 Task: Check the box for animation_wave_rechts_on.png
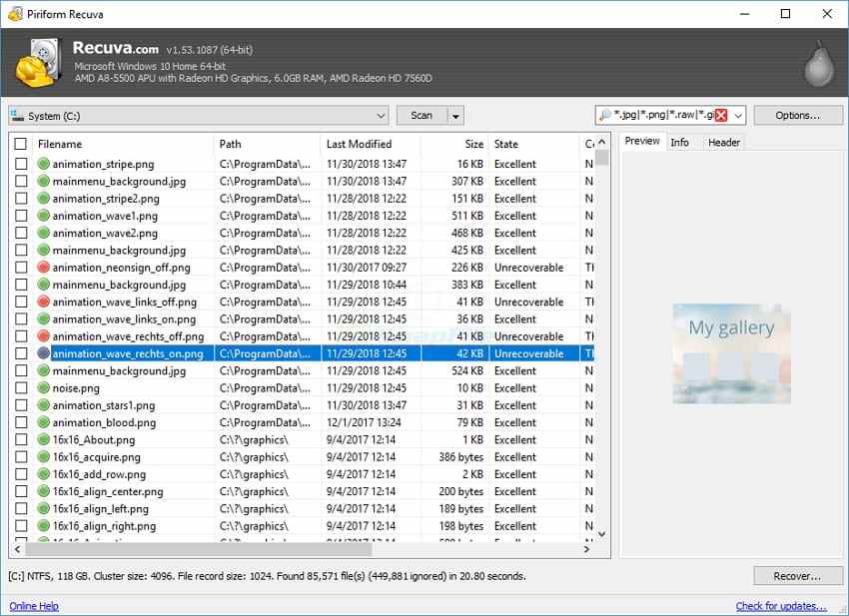coord(21,353)
